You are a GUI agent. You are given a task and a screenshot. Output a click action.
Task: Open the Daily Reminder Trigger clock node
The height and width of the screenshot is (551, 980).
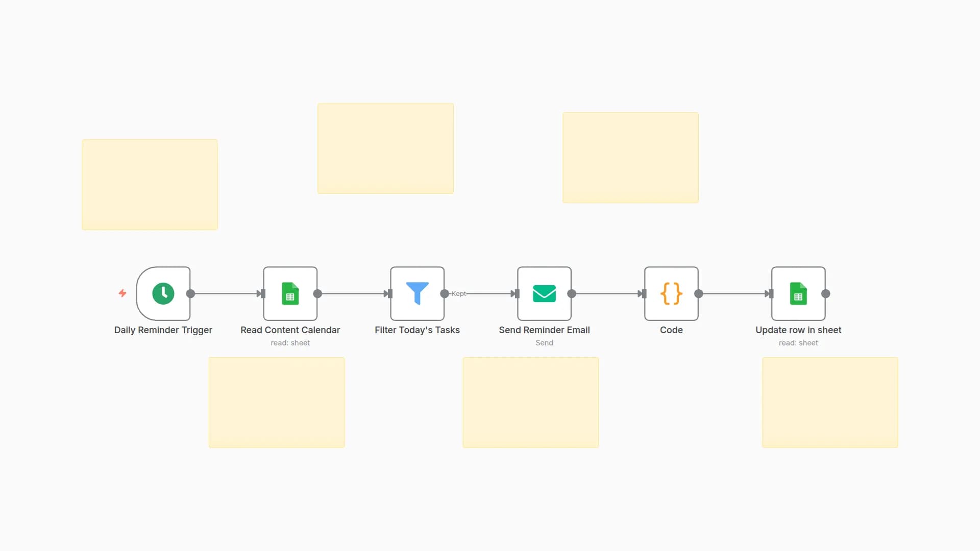pyautogui.click(x=163, y=293)
